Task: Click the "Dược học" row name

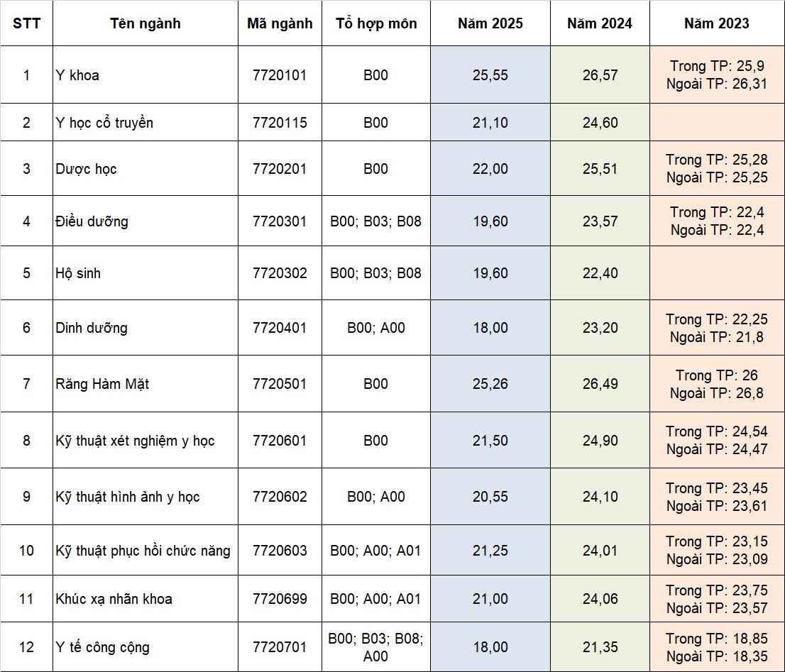Action: tap(146, 169)
